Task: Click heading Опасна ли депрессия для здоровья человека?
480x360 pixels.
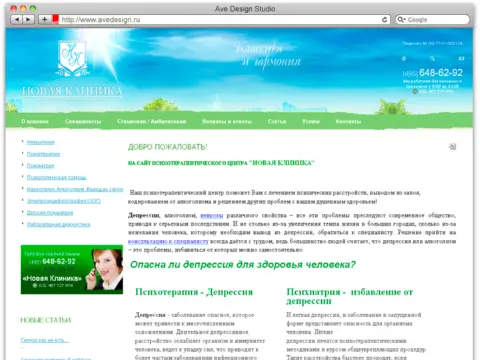Action: click(x=243, y=265)
